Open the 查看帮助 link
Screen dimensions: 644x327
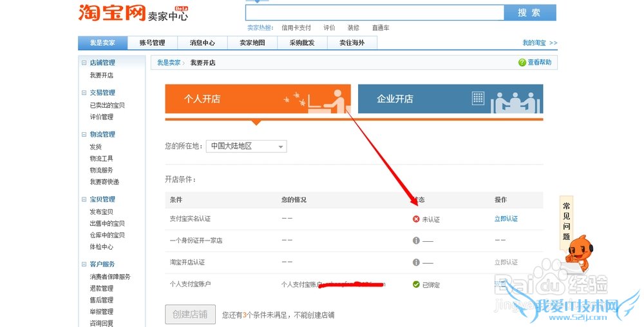[539, 63]
